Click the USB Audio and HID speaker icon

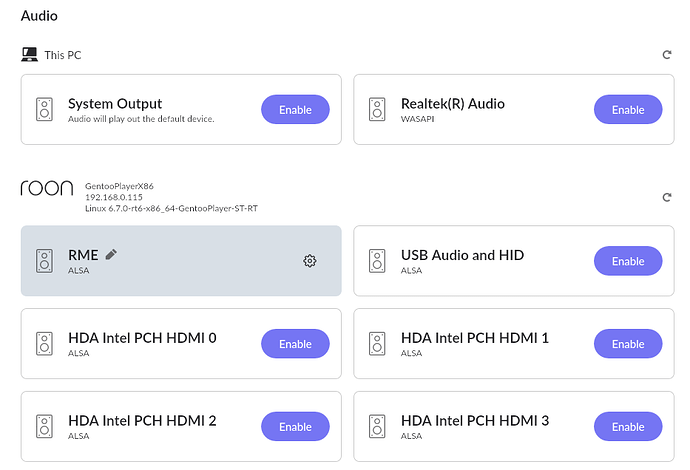click(377, 261)
